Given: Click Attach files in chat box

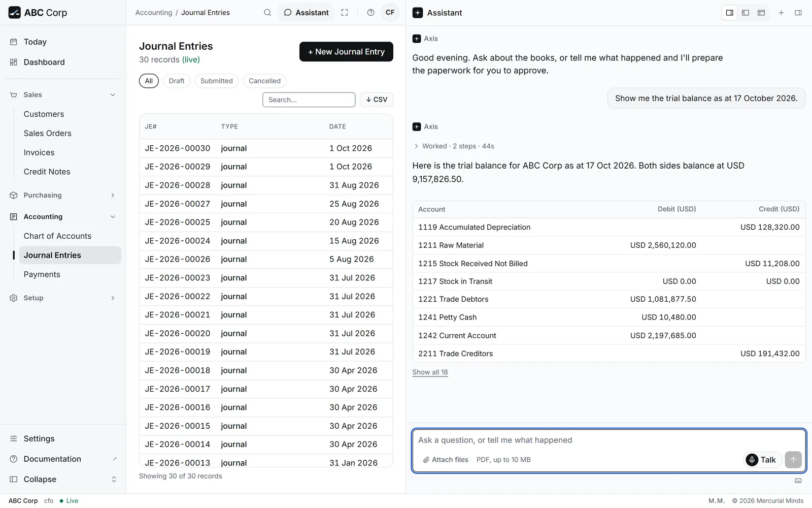Looking at the screenshot, I should (x=446, y=460).
